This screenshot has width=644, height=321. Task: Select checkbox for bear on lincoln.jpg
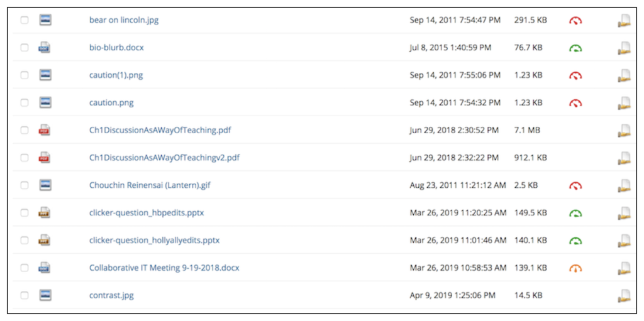[x=25, y=19]
